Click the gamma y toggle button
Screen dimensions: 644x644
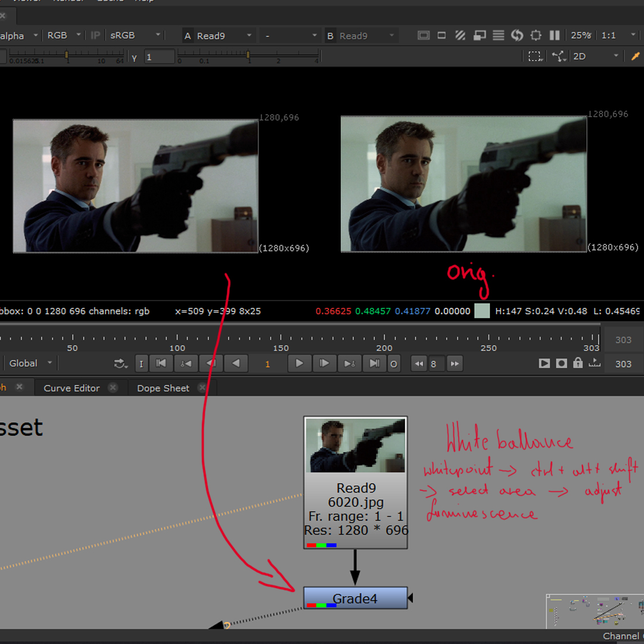(x=134, y=57)
